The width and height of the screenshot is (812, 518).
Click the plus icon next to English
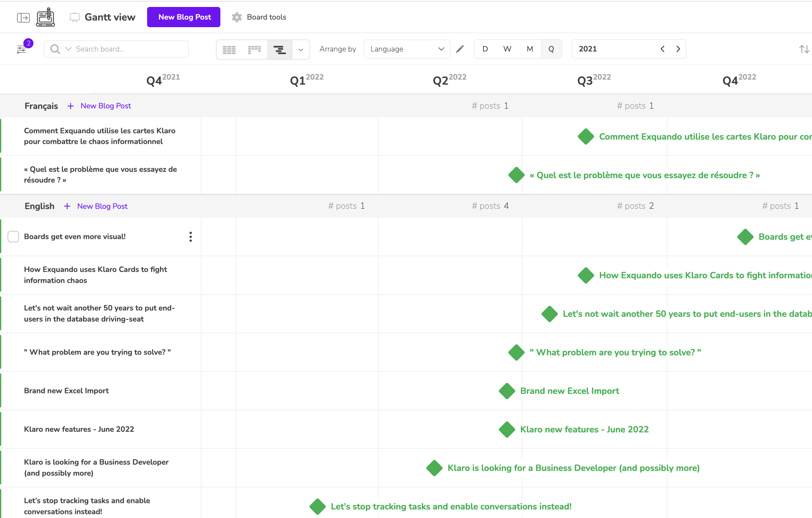coord(67,206)
